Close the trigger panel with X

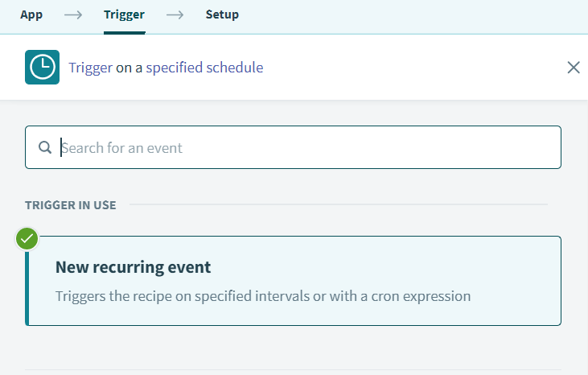(x=574, y=68)
